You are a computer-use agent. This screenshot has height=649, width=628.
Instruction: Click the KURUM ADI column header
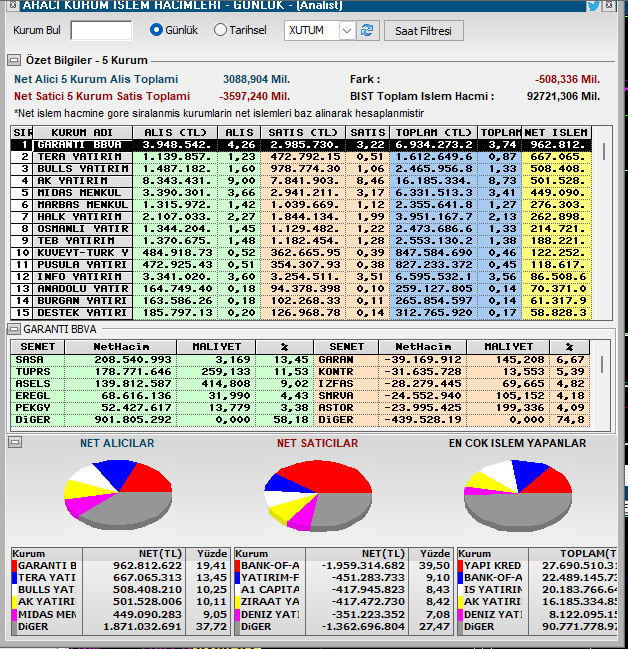(x=82, y=133)
